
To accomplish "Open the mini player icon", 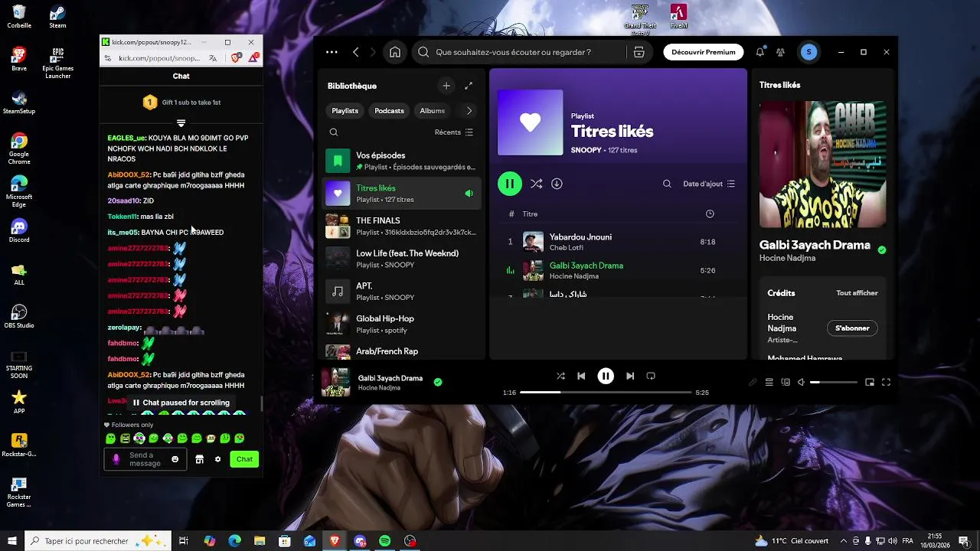I will (x=870, y=382).
